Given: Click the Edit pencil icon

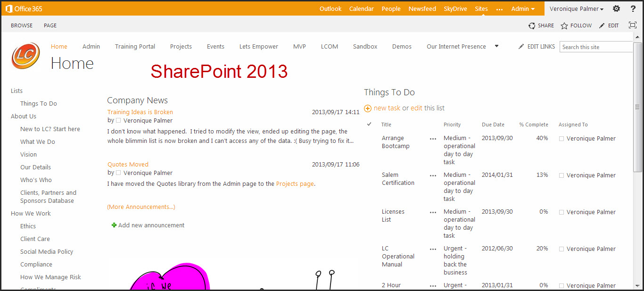Looking at the screenshot, I should coord(602,26).
